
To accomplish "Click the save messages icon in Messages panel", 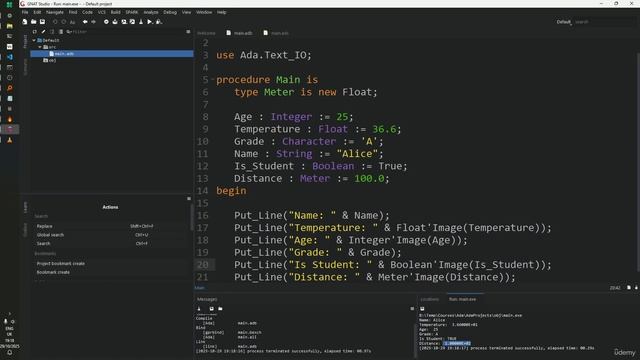I will pos(211,309).
